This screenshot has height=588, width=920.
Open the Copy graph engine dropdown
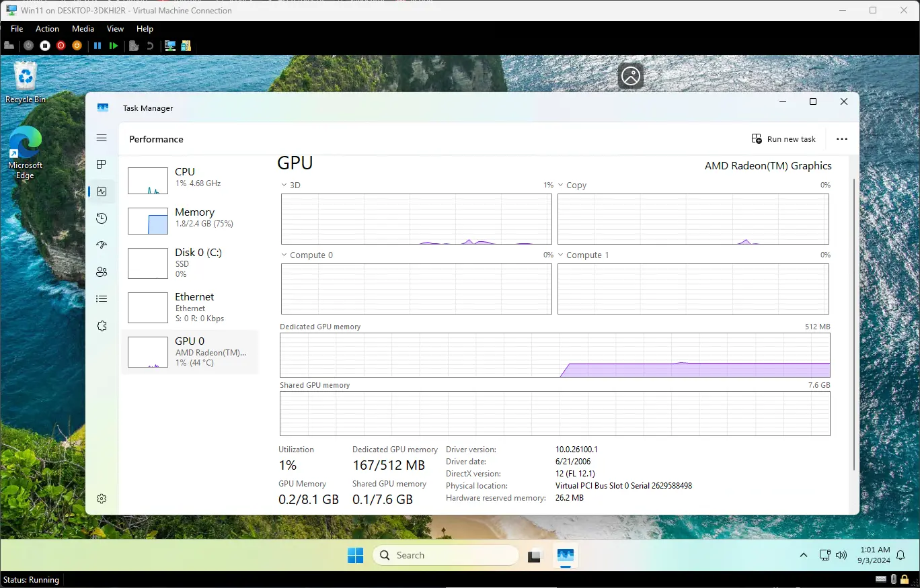572,185
